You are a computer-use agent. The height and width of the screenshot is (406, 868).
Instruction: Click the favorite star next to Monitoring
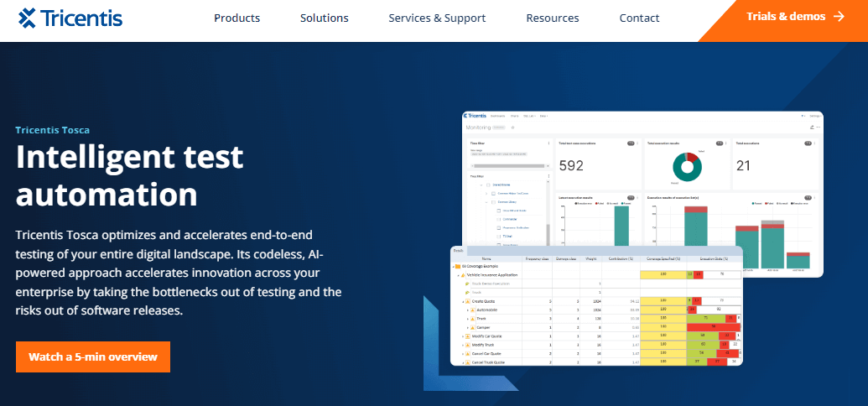coord(512,128)
